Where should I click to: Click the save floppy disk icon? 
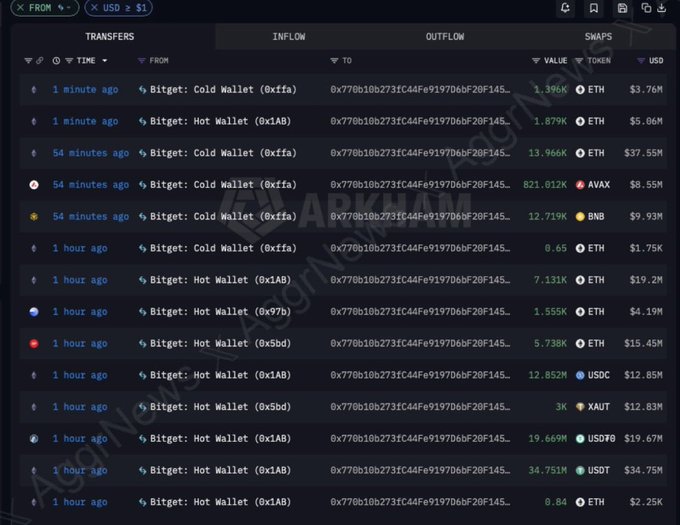point(622,8)
